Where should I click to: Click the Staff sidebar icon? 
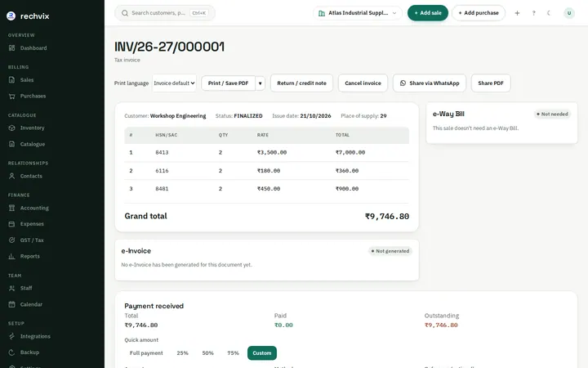click(12, 289)
